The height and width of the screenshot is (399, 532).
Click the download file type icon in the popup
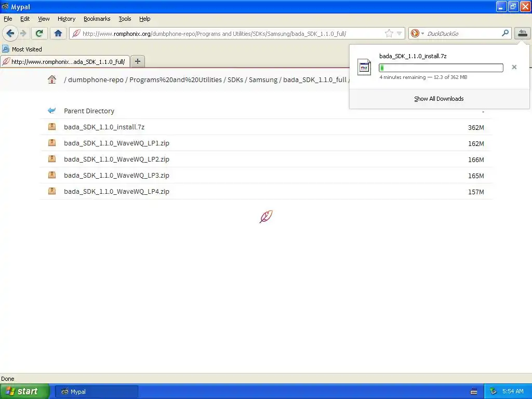point(364,67)
